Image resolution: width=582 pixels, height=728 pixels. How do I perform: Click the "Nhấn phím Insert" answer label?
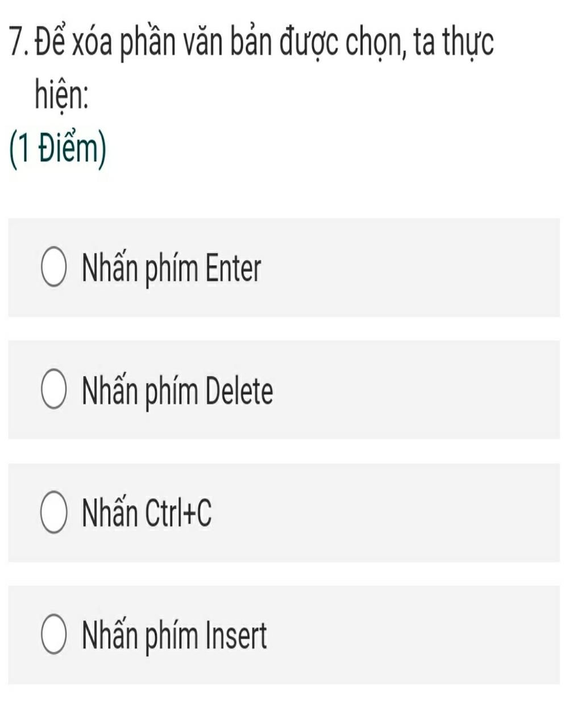pyautogui.click(x=174, y=636)
